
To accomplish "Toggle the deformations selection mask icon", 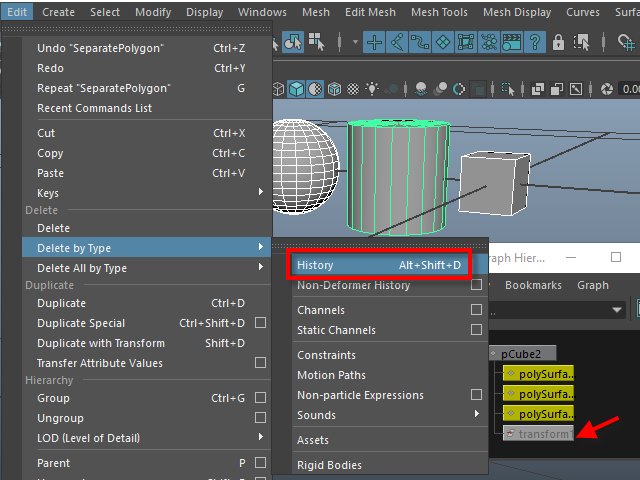I will [x=466, y=42].
